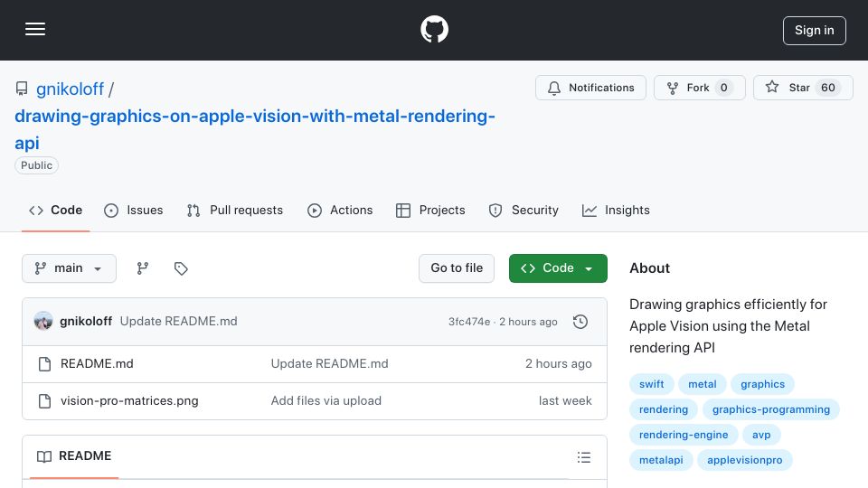Switch to the Issues tab
868x488 pixels.
[134, 211]
